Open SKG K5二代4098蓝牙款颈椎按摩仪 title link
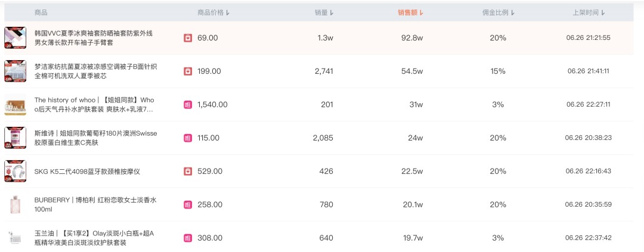644x252 pixels. pos(87,171)
